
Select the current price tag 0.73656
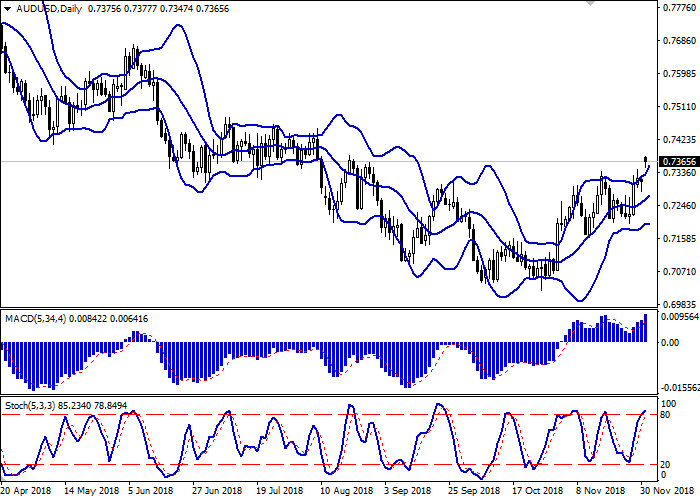677,161
